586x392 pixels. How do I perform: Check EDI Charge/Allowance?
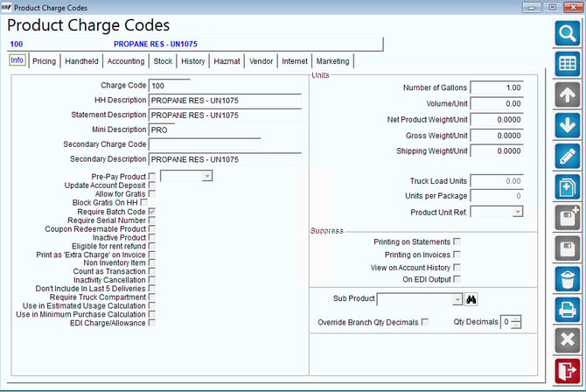coord(152,322)
